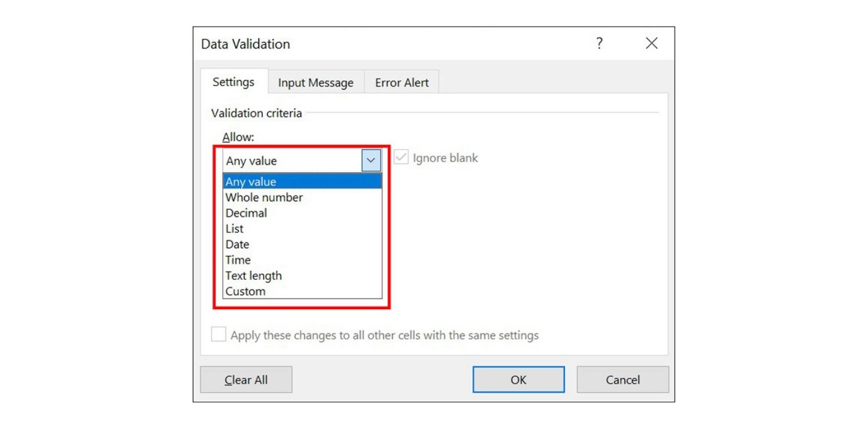This screenshot has height=429, width=868.
Task: Close the Data Validation dialog
Action: coord(652,43)
